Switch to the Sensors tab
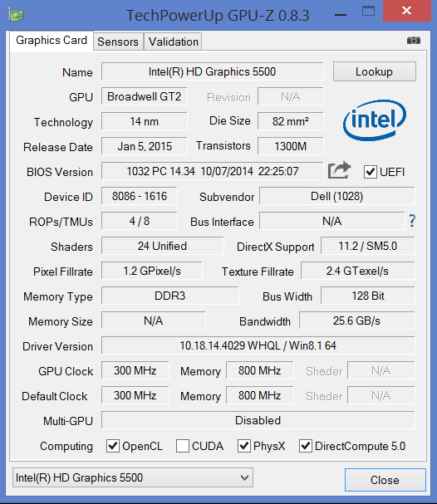Screen dimensions: 437x504 tap(118, 42)
